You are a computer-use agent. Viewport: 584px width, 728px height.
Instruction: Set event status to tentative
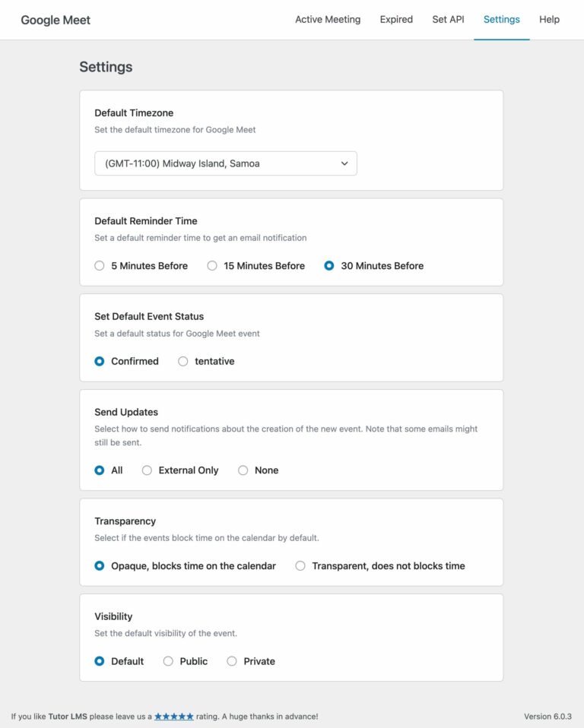(182, 361)
